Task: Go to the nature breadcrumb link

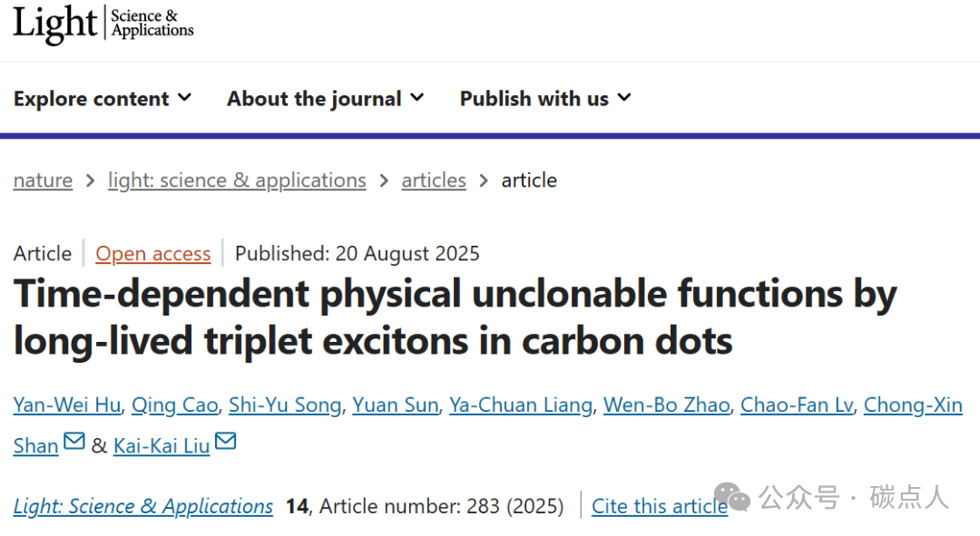Action: pyautogui.click(x=44, y=180)
